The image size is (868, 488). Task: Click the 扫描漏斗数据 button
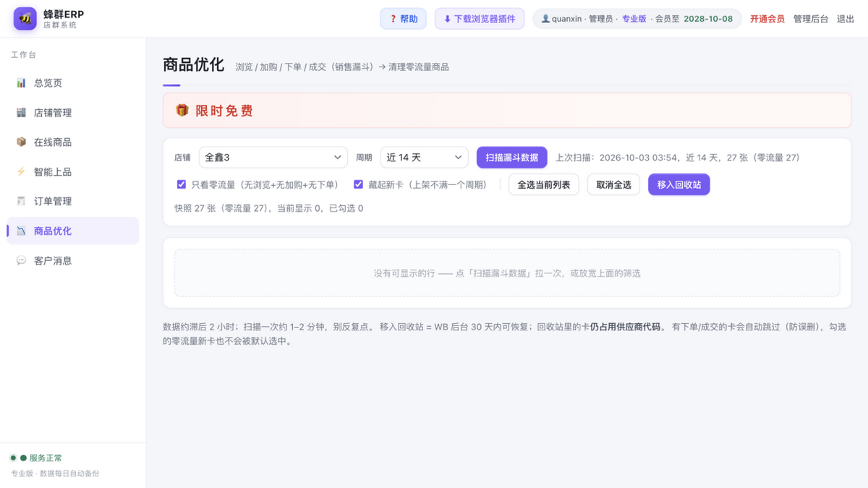(x=511, y=157)
